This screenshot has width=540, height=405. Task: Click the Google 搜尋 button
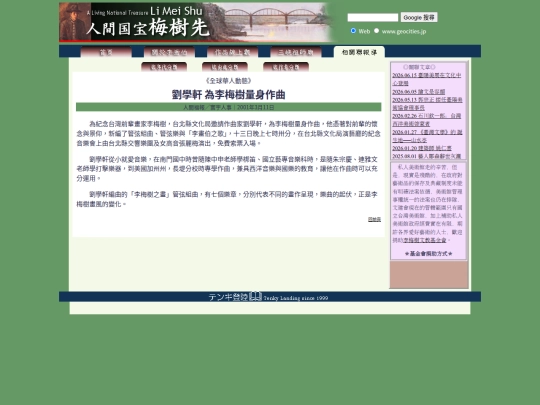pos(419,17)
